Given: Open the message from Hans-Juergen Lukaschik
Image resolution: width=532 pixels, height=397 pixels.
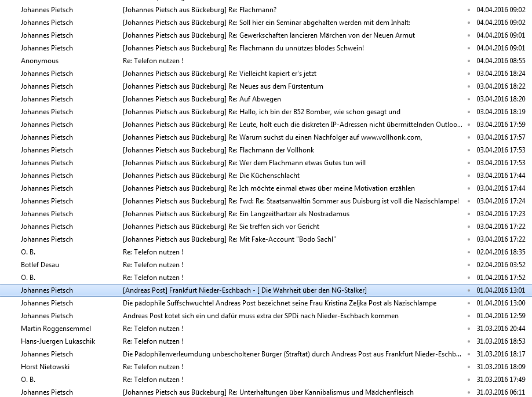Looking at the screenshot, I should (266, 341).
